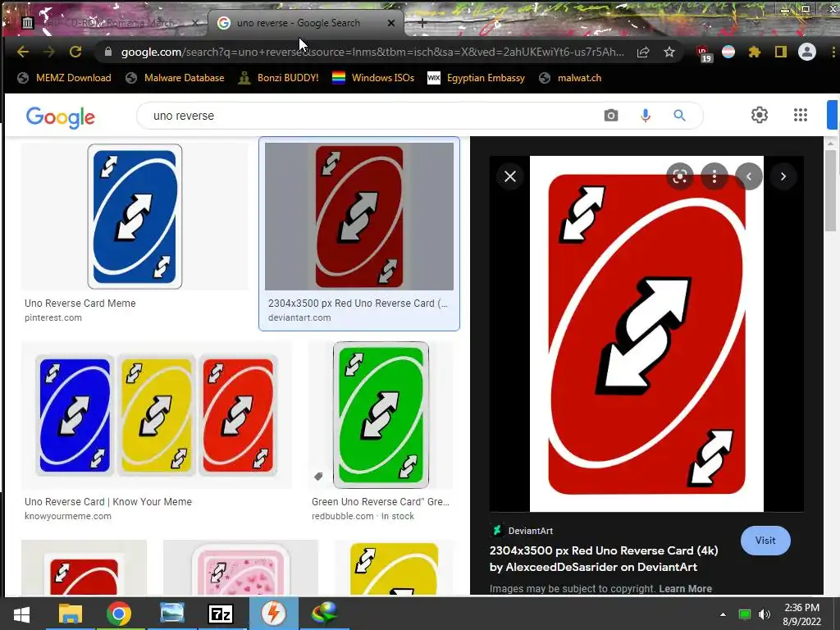Select the blue Uno Reverse Card Meme thumbnail

pyautogui.click(x=135, y=216)
